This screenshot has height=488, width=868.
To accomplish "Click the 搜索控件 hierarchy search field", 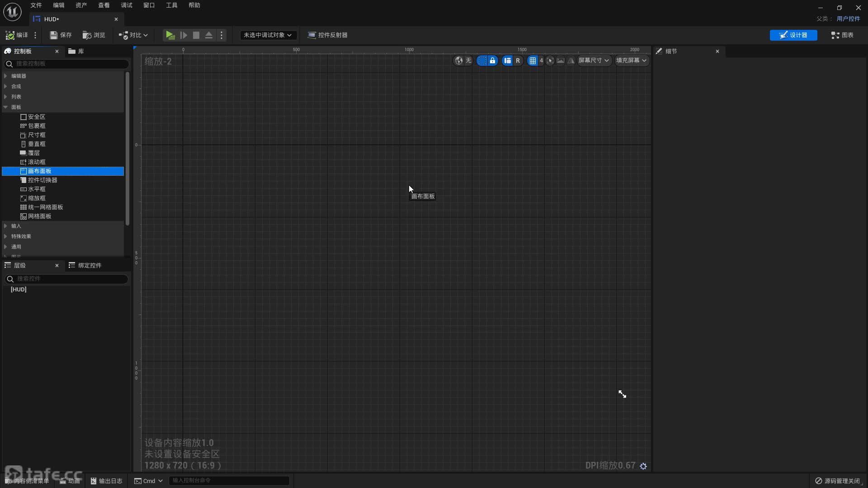I will point(67,279).
